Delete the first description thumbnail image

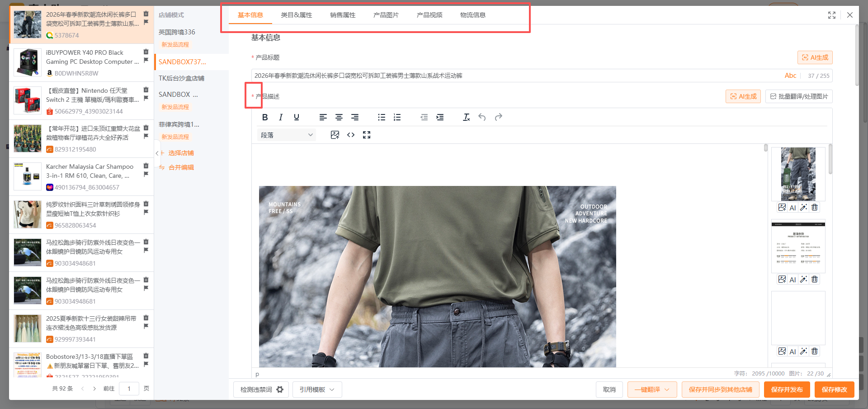click(815, 207)
